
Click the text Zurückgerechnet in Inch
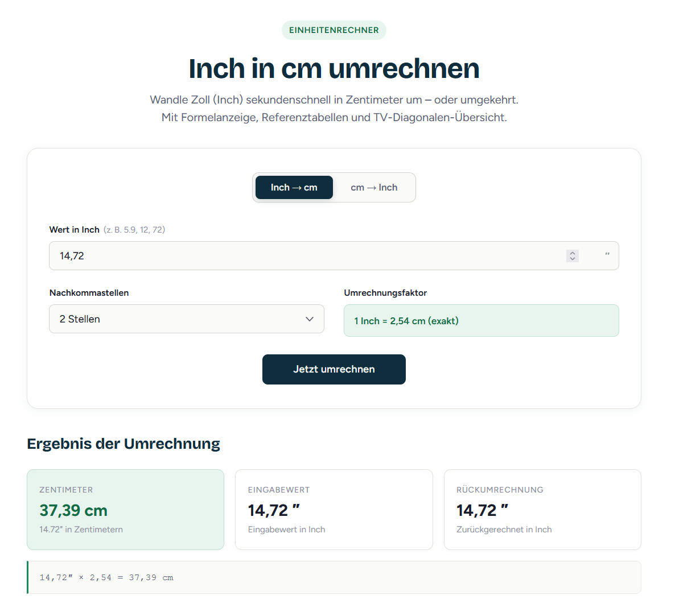504,530
